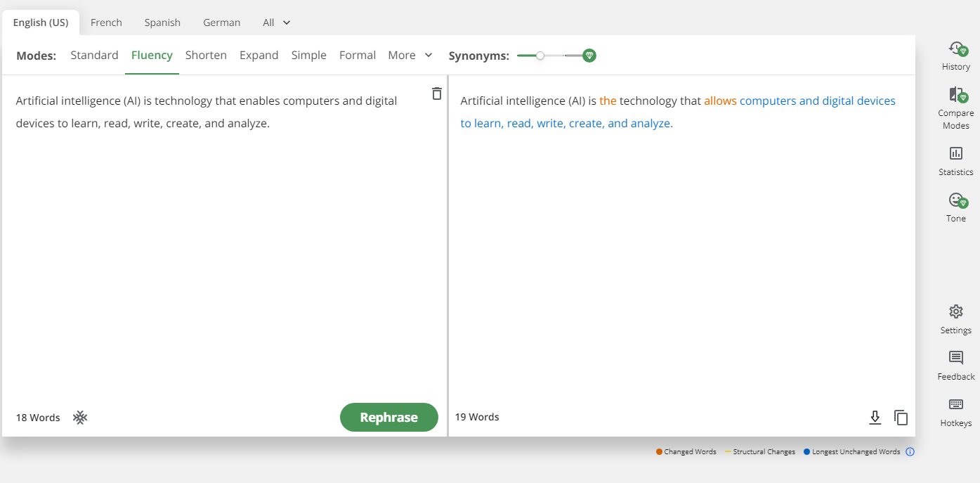This screenshot has width=980, height=483.
Task: Delete input text with trash icon
Action: tap(437, 94)
